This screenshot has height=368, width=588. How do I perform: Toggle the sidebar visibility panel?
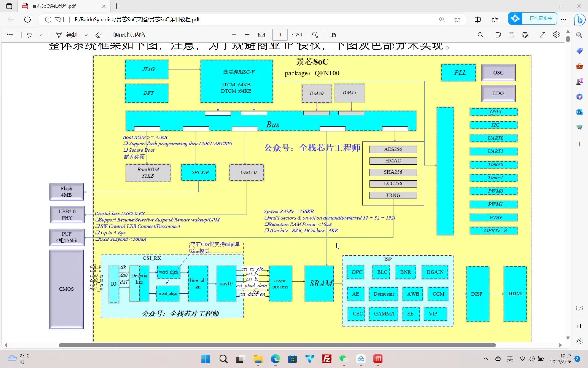coord(579,326)
